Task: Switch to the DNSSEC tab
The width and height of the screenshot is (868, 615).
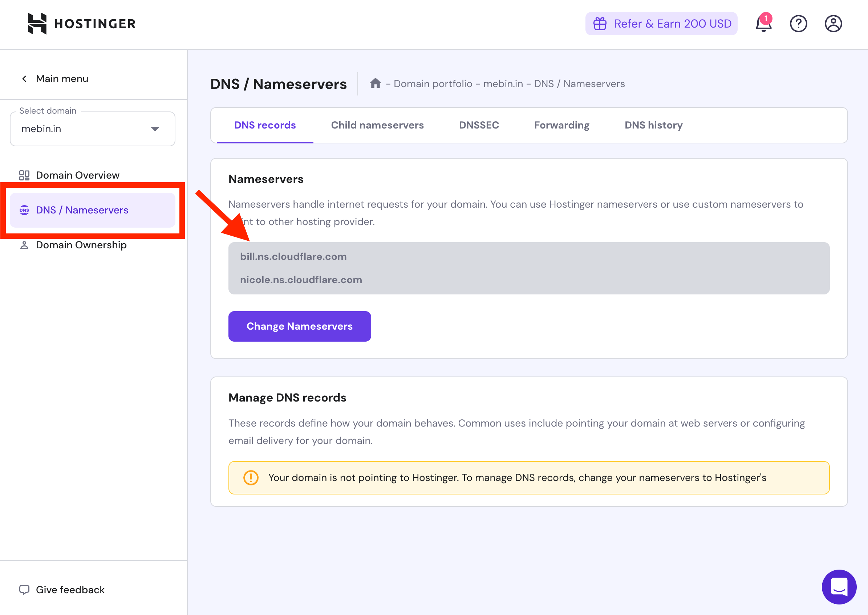Action: click(479, 125)
